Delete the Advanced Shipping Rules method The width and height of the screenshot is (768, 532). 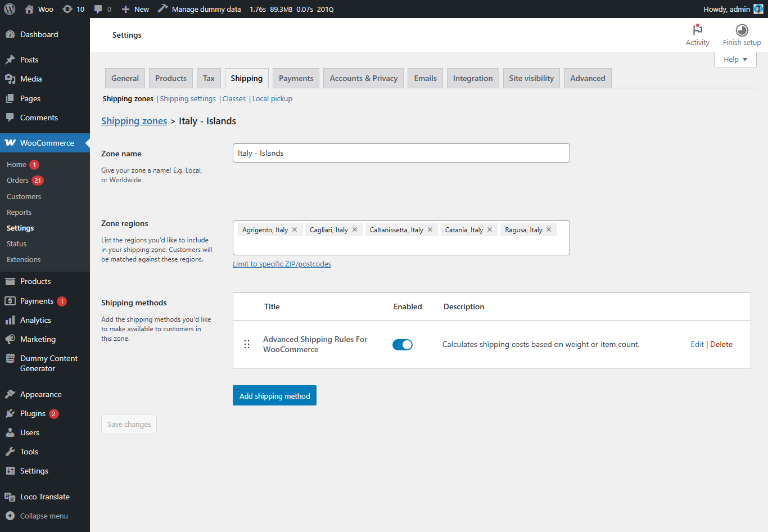point(721,344)
